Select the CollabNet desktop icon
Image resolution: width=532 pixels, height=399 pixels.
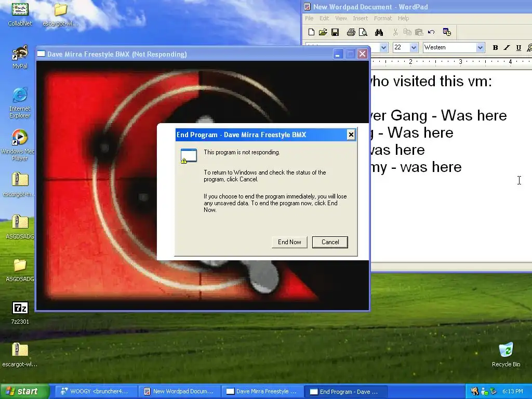point(20,14)
